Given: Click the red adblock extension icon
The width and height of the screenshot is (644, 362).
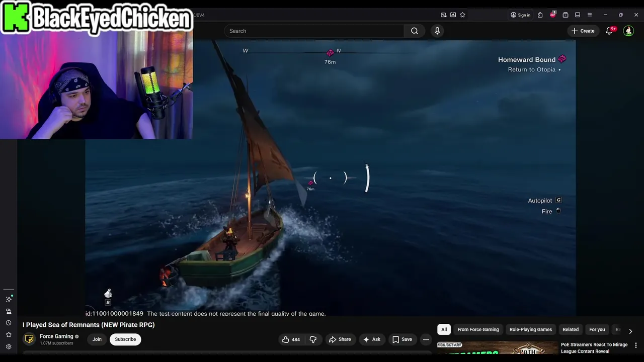Looking at the screenshot, I should (x=553, y=15).
